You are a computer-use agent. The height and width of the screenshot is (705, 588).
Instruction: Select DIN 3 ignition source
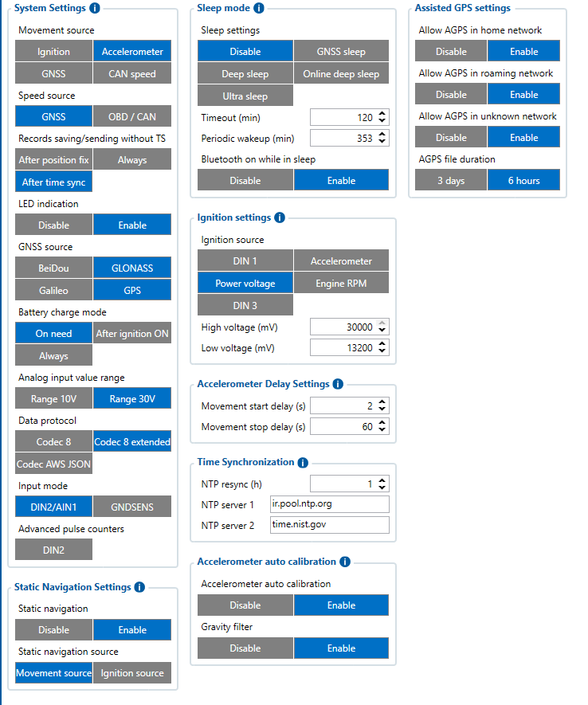(x=245, y=305)
